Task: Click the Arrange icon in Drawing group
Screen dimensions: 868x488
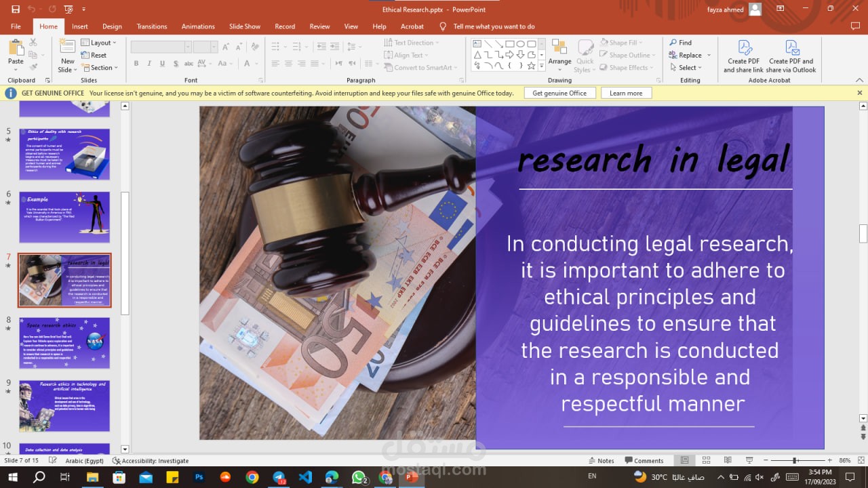Action: point(559,47)
